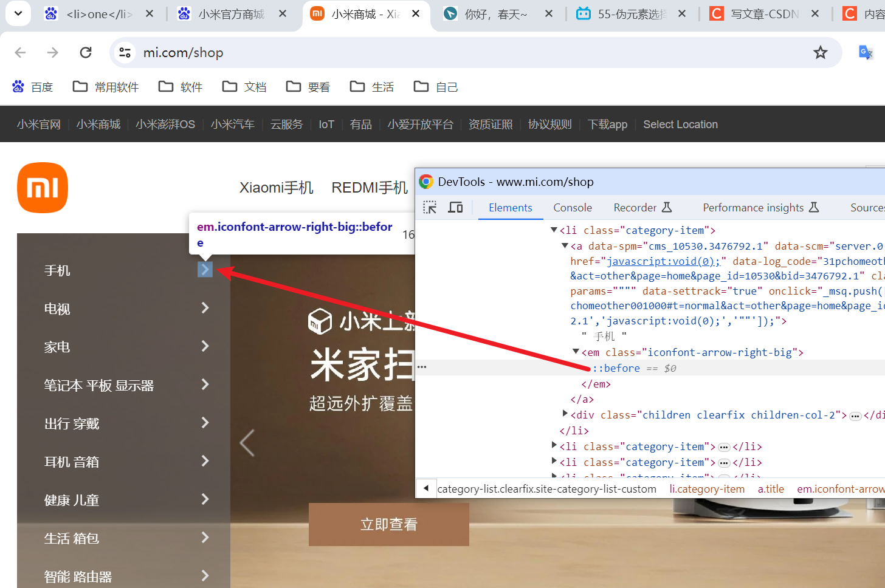This screenshot has height=588, width=885.
Task: Click the 小米官网 top nav link
Action: click(x=39, y=125)
